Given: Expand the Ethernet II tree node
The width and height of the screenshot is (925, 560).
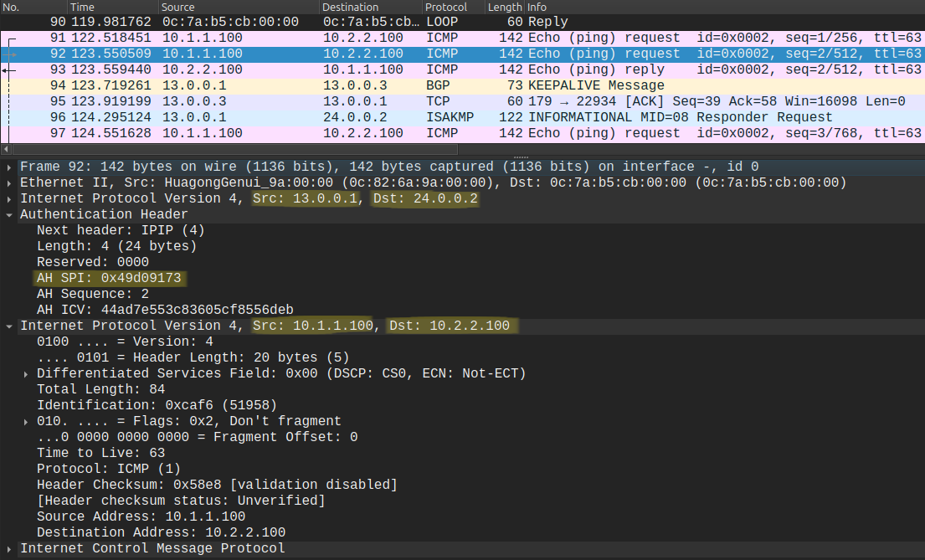Looking at the screenshot, I should (x=9, y=183).
